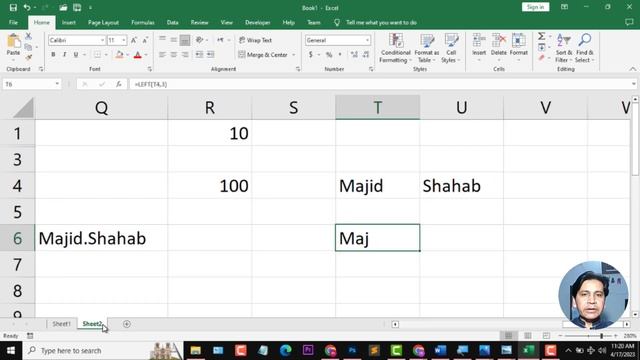Switch to Page Layout view icon

tap(527, 336)
